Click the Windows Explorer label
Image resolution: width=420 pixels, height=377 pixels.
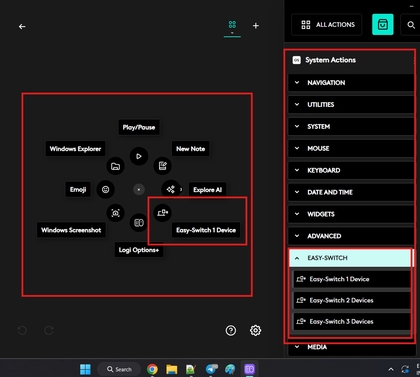tap(75, 149)
